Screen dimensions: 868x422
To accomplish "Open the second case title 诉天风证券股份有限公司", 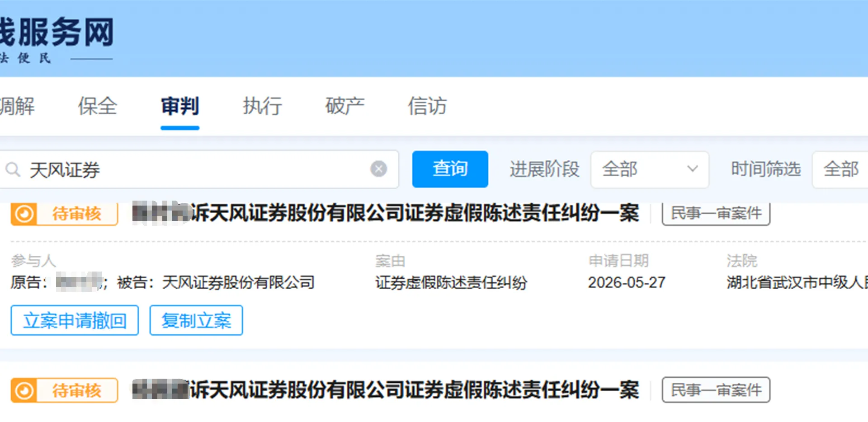I will coord(386,390).
